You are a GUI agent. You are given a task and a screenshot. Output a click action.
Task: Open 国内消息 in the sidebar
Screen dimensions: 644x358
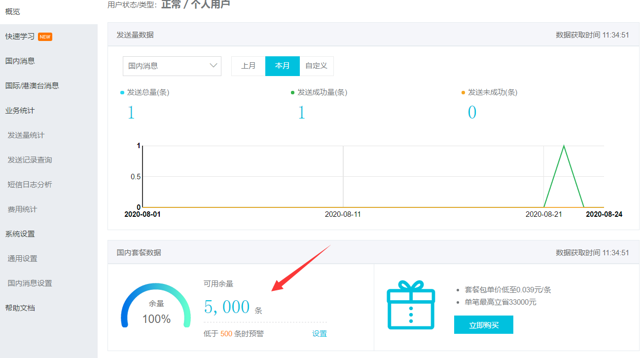pos(20,61)
